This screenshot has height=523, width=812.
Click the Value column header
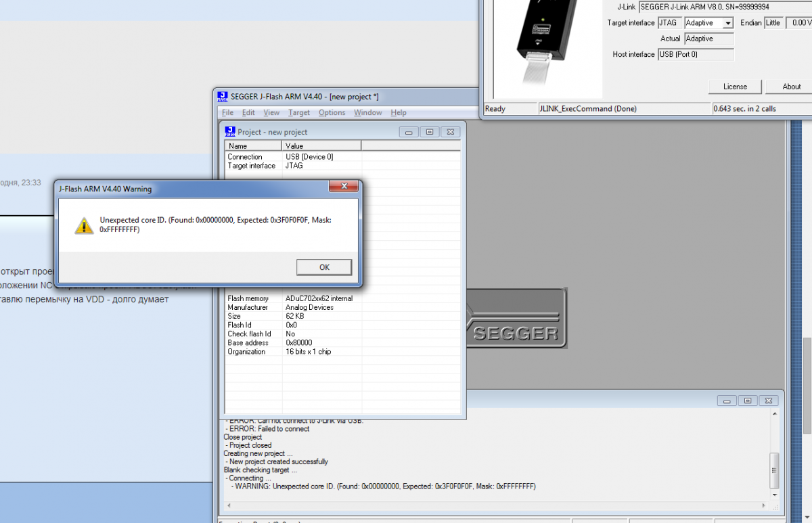point(322,145)
